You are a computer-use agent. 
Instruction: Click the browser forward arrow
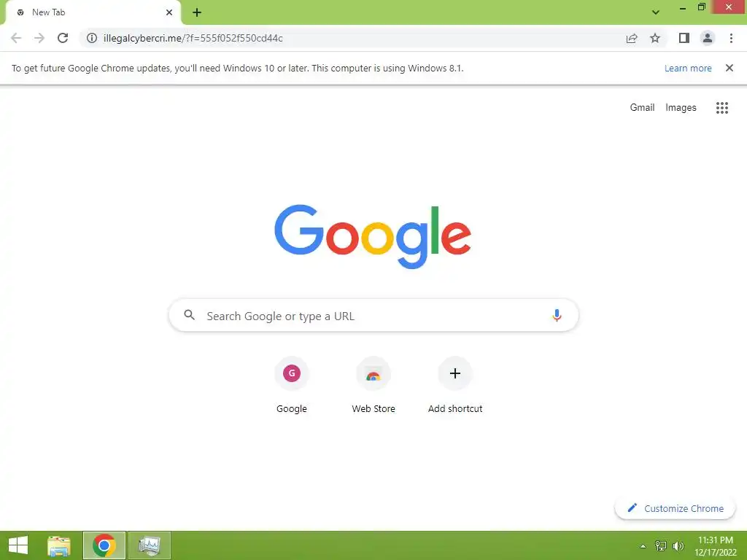(x=39, y=38)
